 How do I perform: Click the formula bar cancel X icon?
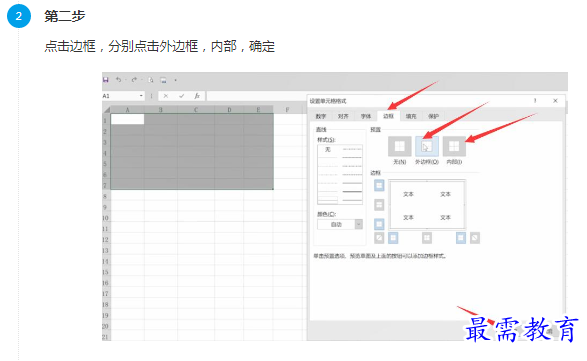[x=165, y=96]
